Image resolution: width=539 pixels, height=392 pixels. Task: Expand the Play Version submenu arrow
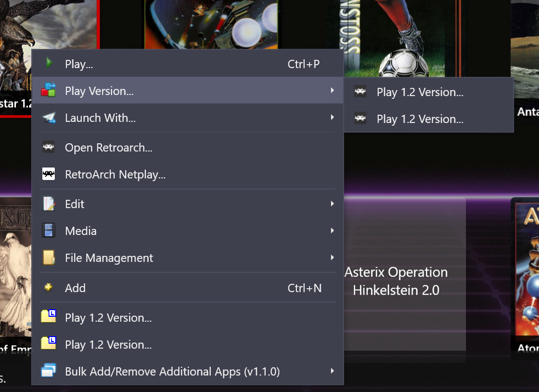(332, 91)
